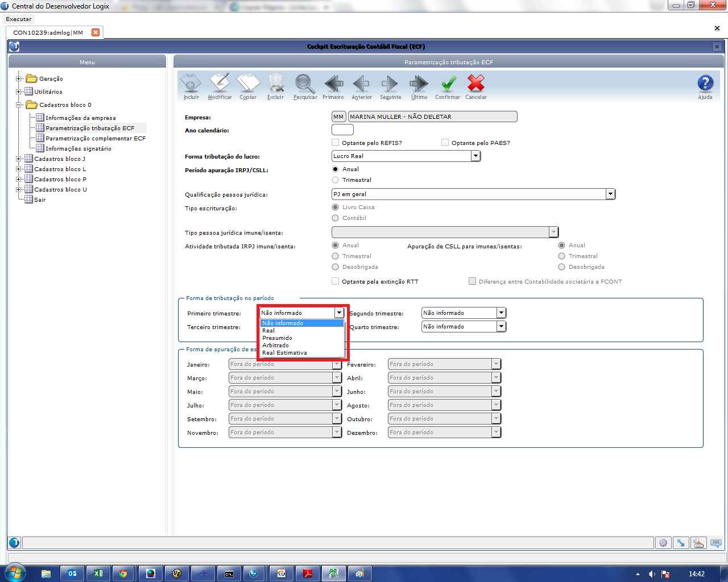Open the Dezembro apuração dropdown
The height and width of the screenshot is (582, 728).
pyautogui.click(x=496, y=432)
